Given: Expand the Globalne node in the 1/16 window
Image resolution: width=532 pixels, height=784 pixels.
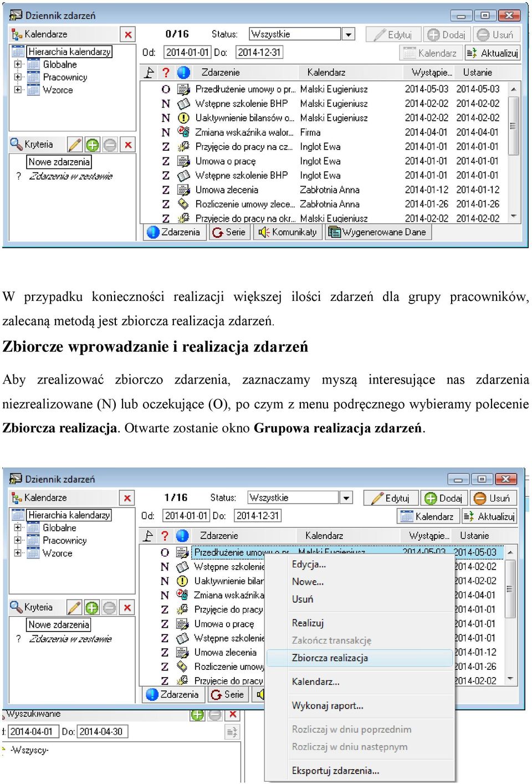Looking at the screenshot, I should click(18, 527).
